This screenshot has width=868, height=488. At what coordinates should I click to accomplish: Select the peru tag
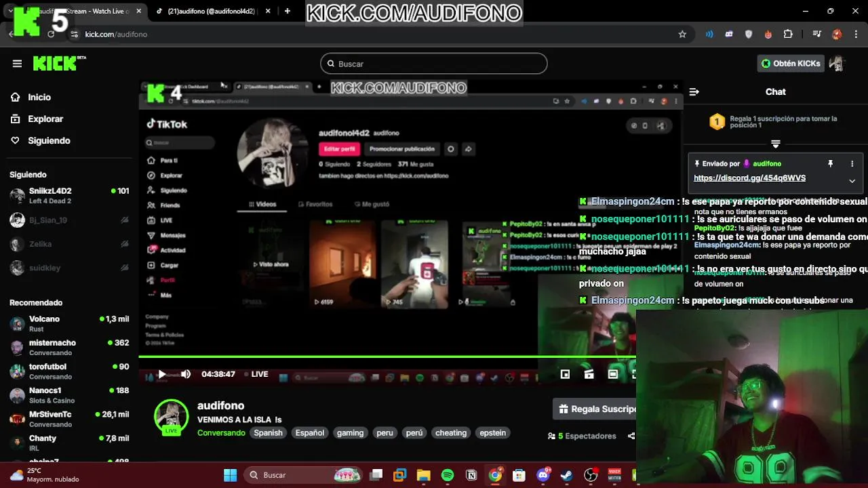(x=384, y=432)
